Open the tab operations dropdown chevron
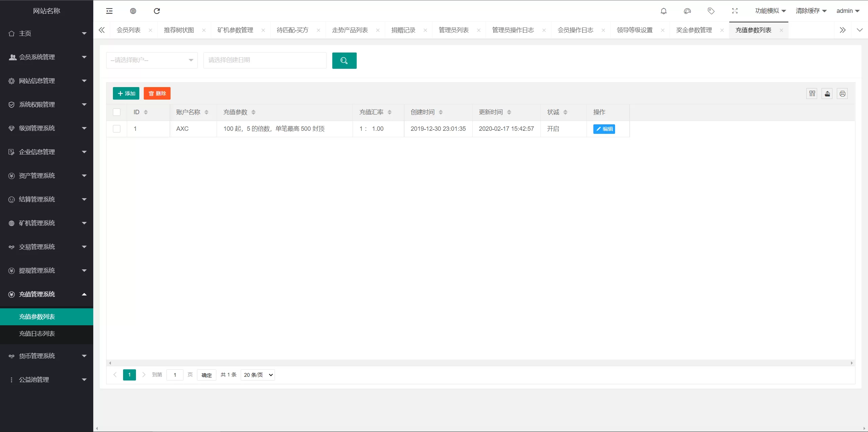 [x=860, y=30]
